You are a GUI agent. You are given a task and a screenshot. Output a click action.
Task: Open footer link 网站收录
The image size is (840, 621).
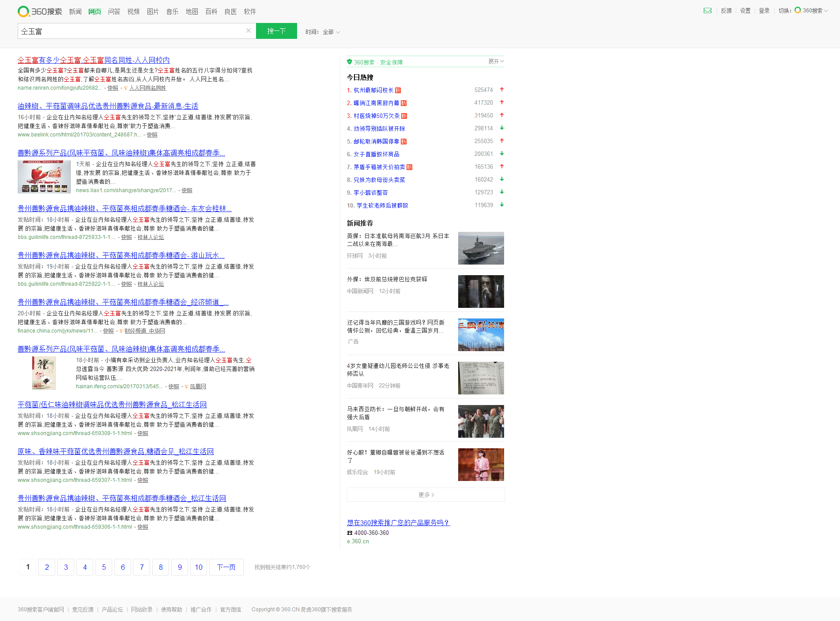click(x=142, y=610)
